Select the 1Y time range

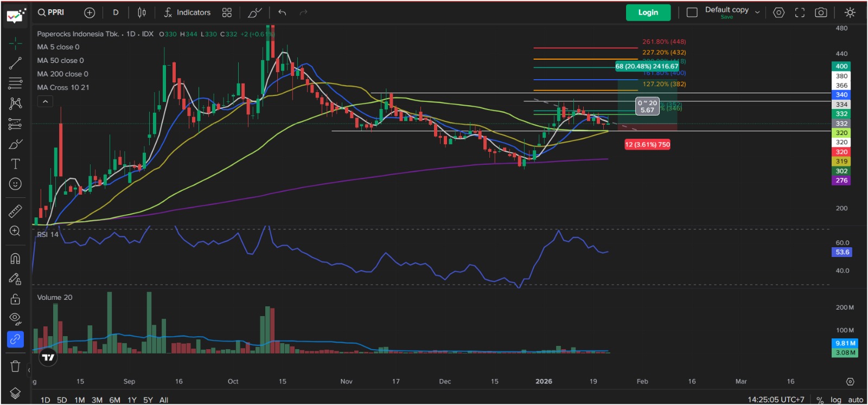pyautogui.click(x=132, y=400)
